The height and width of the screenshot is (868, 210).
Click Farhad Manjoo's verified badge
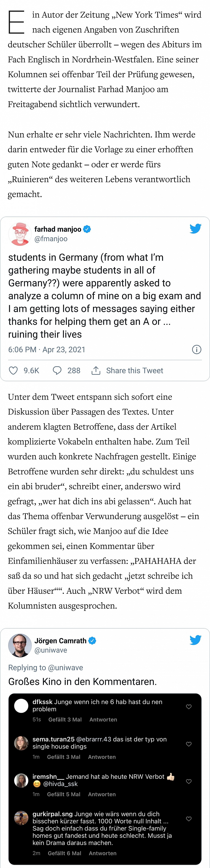point(87,229)
